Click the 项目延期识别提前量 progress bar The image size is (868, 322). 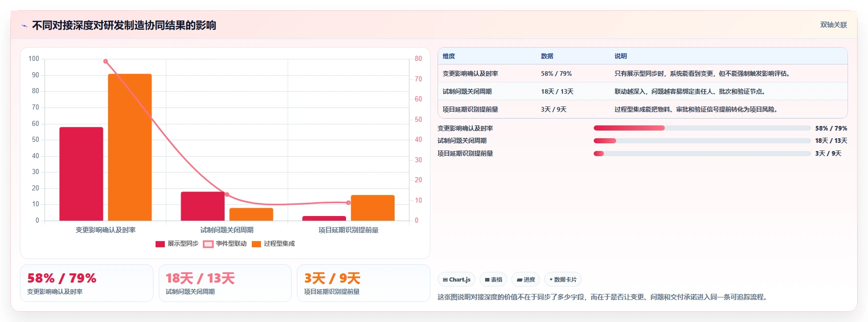pyautogui.click(x=702, y=154)
